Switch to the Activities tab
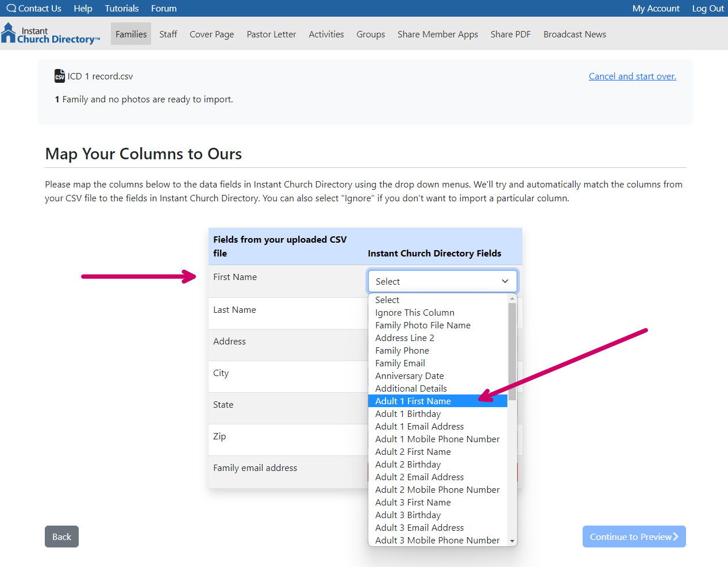Image resolution: width=728 pixels, height=567 pixels. [326, 34]
